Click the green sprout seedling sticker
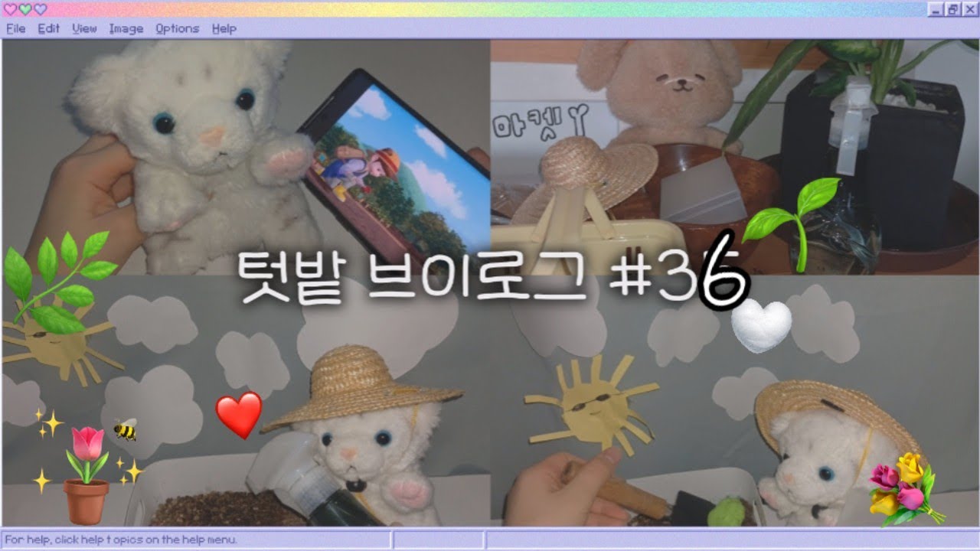 (x=792, y=223)
